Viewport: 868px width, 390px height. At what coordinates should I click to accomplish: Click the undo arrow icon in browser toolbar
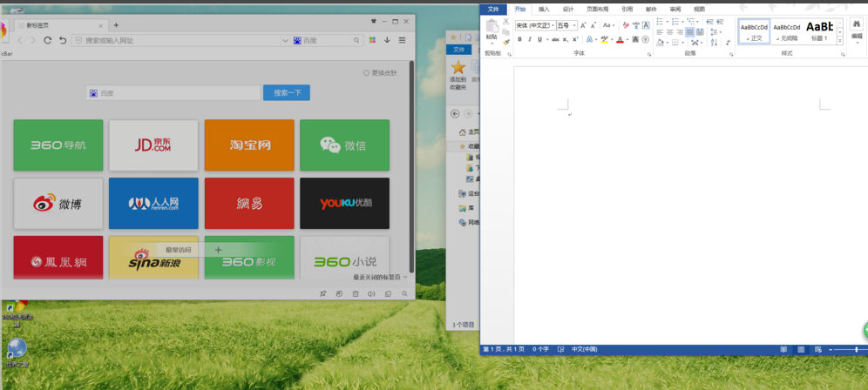click(63, 40)
